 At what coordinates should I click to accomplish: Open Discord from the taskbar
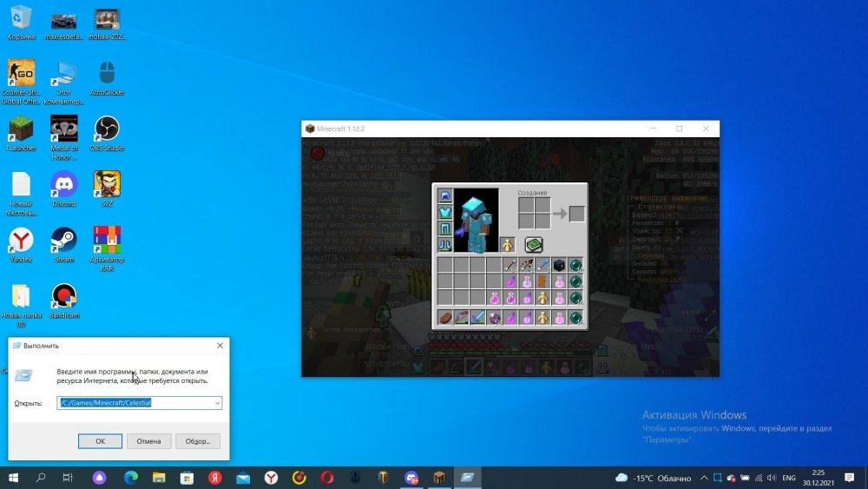point(411,478)
